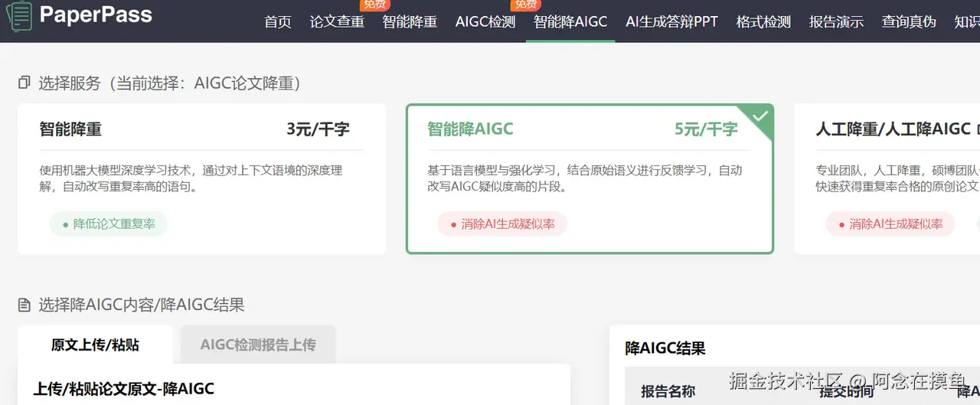Image resolution: width=980 pixels, height=405 pixels.
Task: Select the 人工降重/人工降AIGC service card
Action: click(887, 178)
